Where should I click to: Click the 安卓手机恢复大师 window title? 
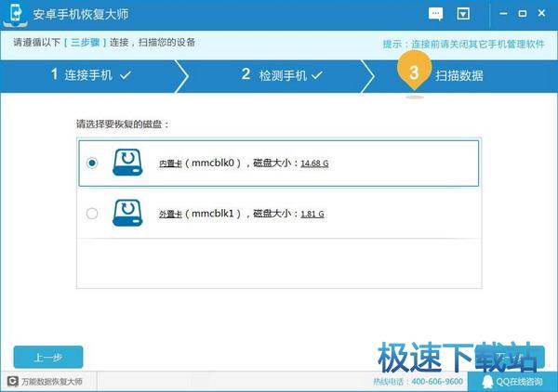coord(80,14)
